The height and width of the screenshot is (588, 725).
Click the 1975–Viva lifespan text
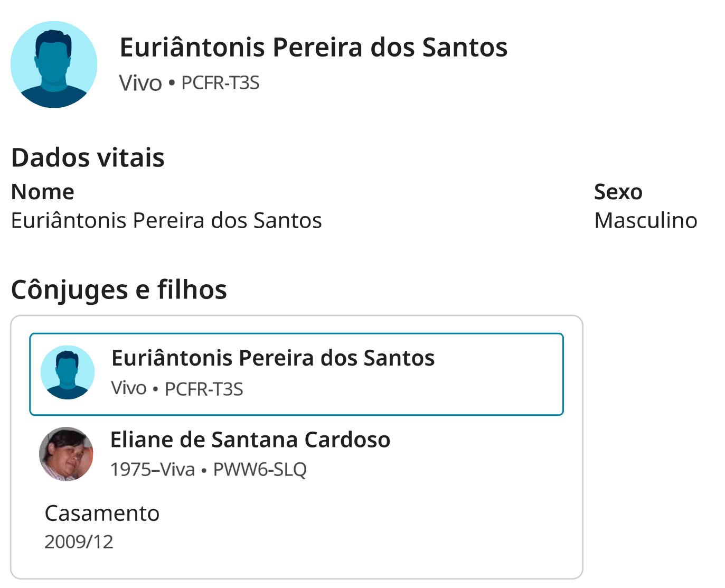point(153,469)
